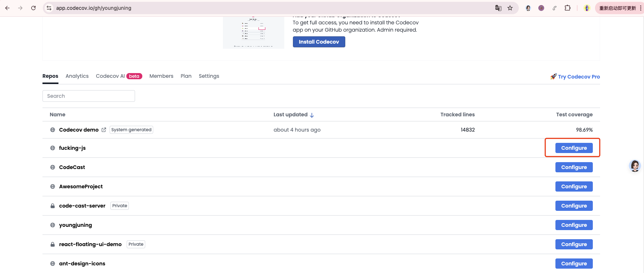
Task: Click the System generated badge
Action: tap(131, 130)
